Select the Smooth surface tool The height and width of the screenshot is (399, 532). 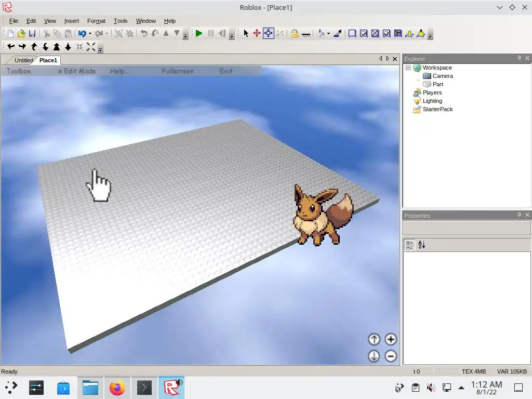click(352, 33)
